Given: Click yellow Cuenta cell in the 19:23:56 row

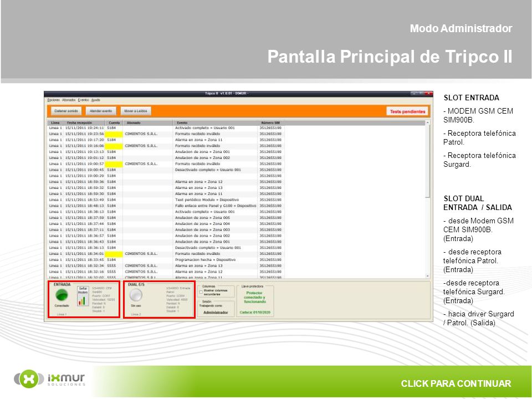Looking at the screenshot, I should click(x=114, y=134).
